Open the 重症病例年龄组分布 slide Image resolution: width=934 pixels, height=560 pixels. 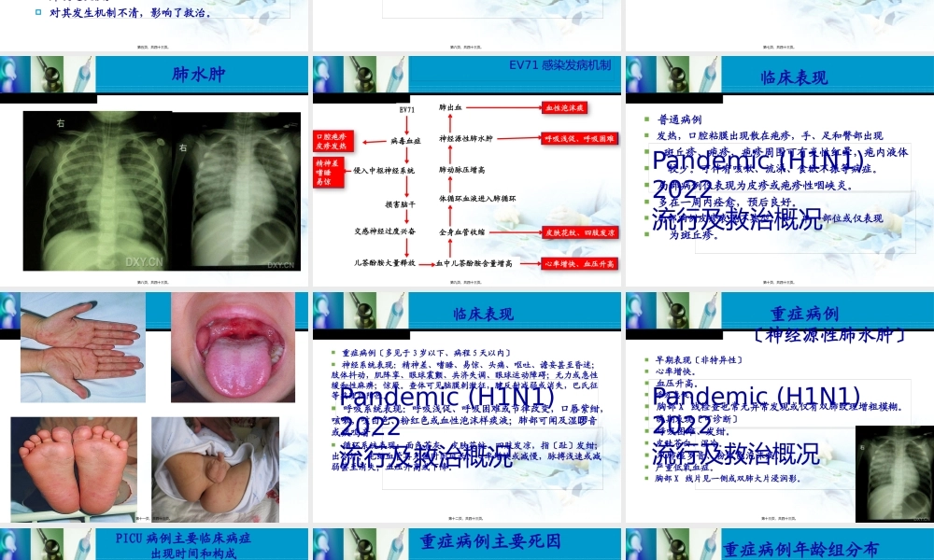[x=780, y=544]
